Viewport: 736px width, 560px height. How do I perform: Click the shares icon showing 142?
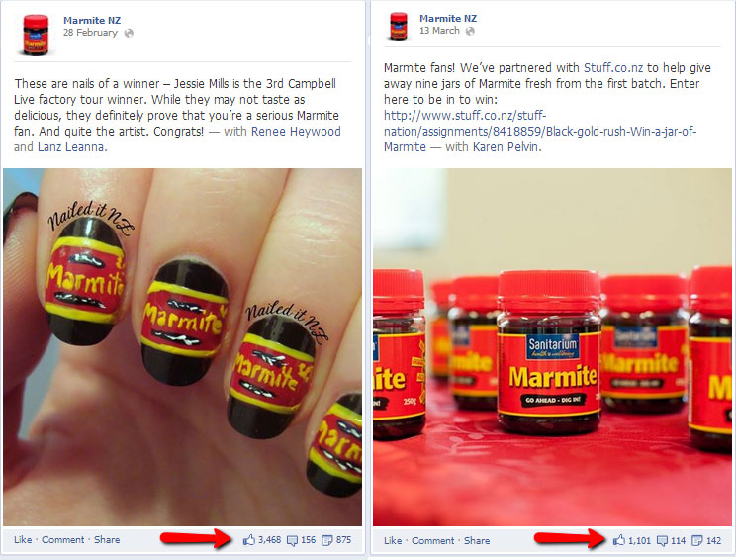(x=697, y=541)
